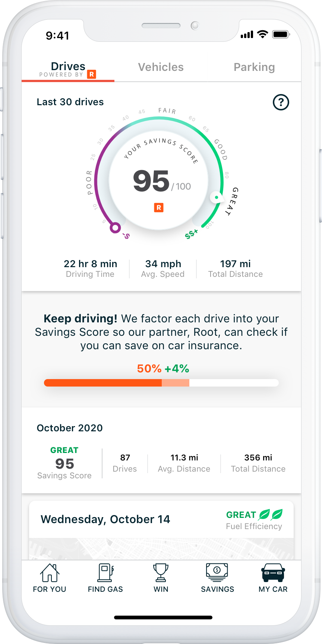322x644 pixels.
Task: Tap the Root logo beside Powered By
Action: pos(91,74)
